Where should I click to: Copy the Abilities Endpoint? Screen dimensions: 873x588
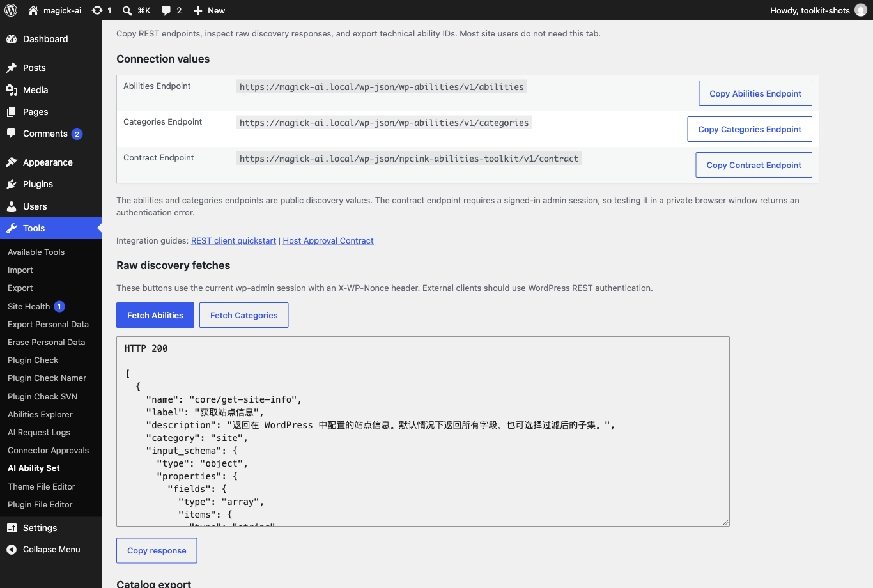click(x=755, y=93)
